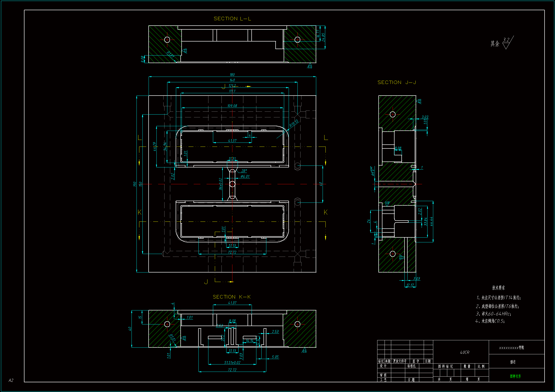Click the 109.08 dimension text
The height and width of the screenshot is (392, 555).
pos(232,106)
